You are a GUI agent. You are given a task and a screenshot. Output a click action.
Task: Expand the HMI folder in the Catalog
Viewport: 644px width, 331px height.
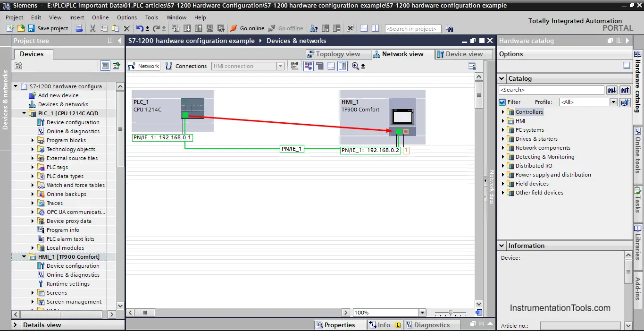503,121
